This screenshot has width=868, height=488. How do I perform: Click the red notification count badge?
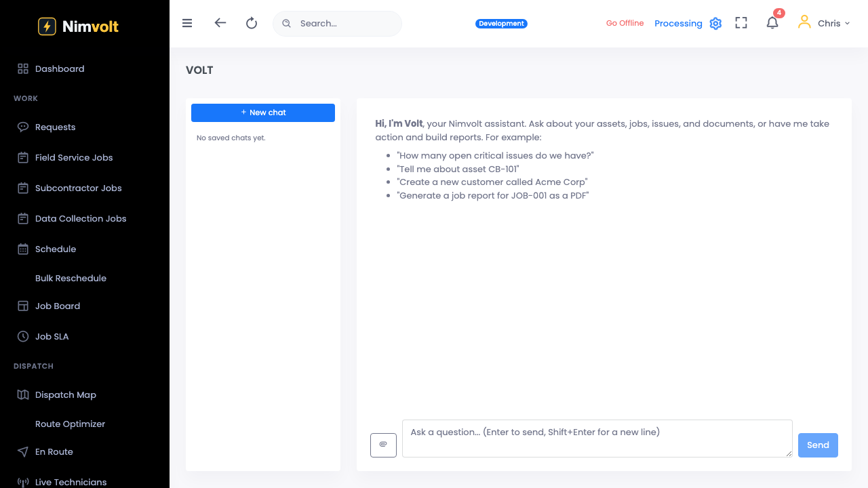779,13
